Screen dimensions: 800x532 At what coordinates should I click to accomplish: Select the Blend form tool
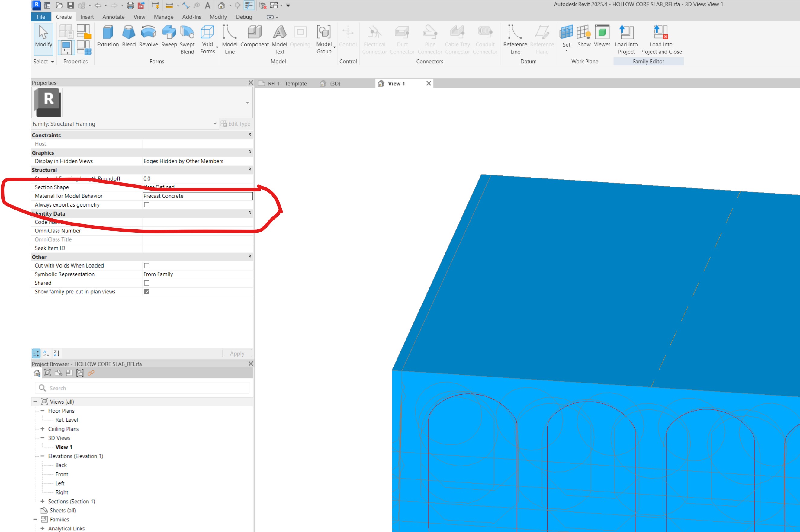129,37
